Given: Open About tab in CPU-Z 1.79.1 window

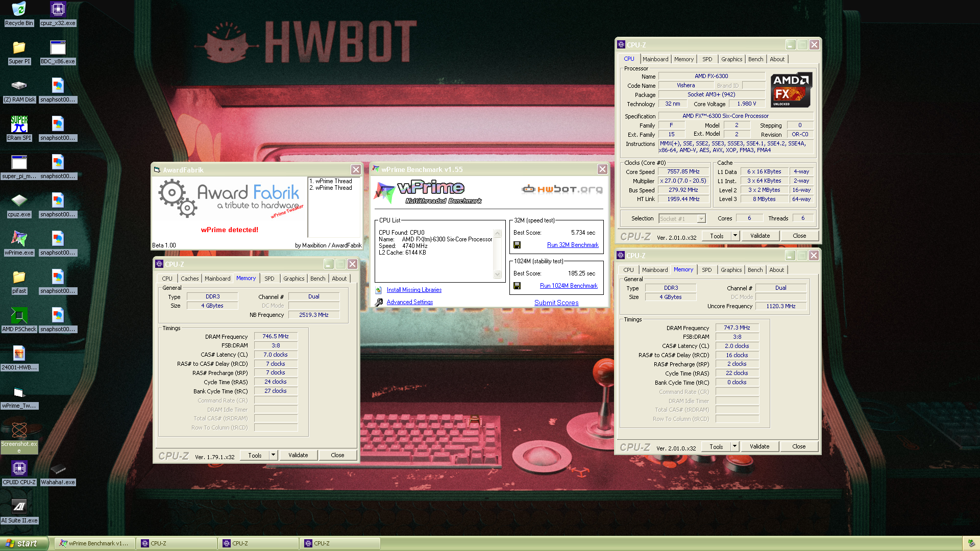Looking at the screenshot, I should coord(339,279).
